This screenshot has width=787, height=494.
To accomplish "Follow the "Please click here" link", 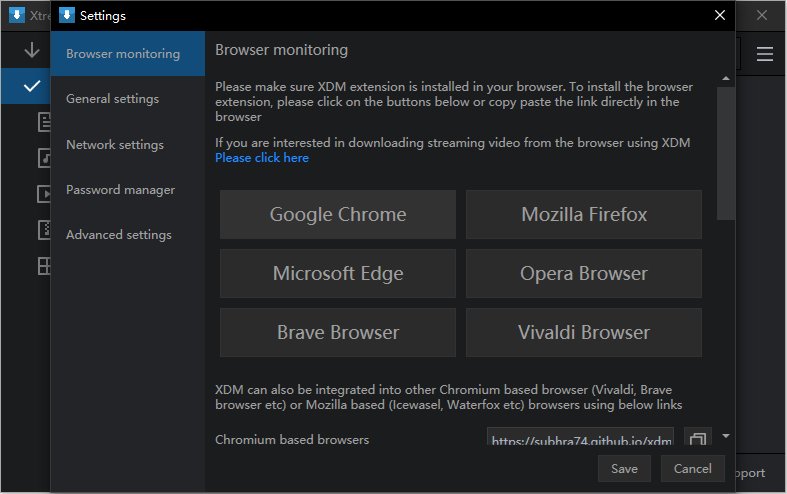I will (262, 158).
